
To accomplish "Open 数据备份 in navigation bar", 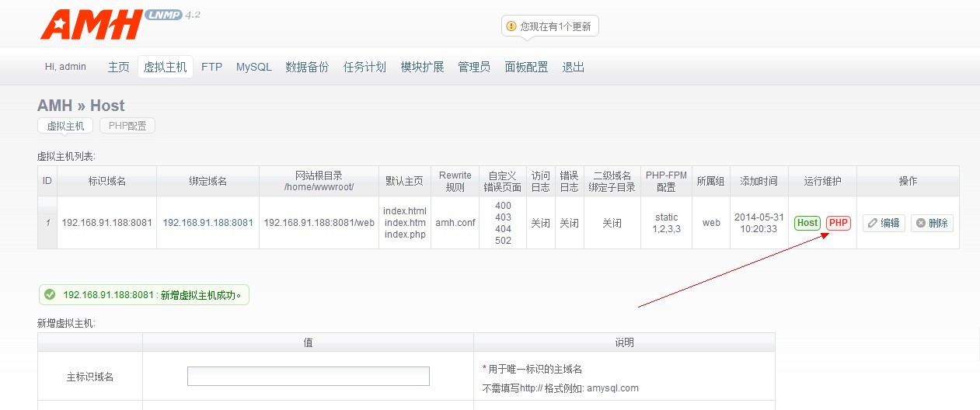I will click(x=307, y=67).
